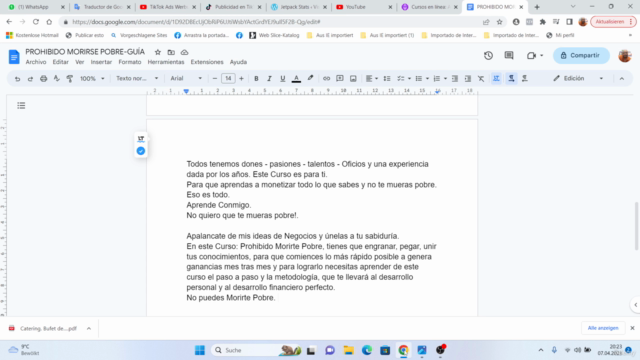This screenshot has width=640, height=360.
Task: Expand bulleted list options arrow
Action: pyautogui.click(x=427, y=78)
